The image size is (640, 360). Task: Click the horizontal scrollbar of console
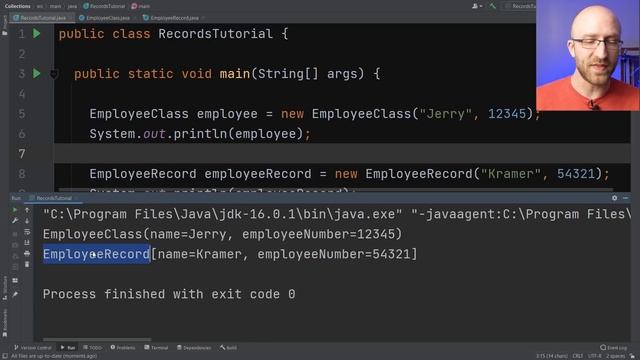[97, 339]
